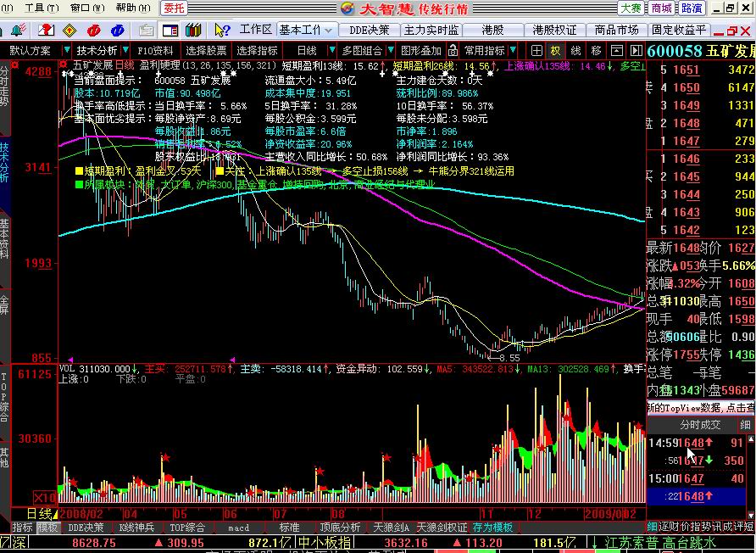
Task: Switch to the 固定收益平 tab
Action: pyautogui.click(x=679, y=30)
